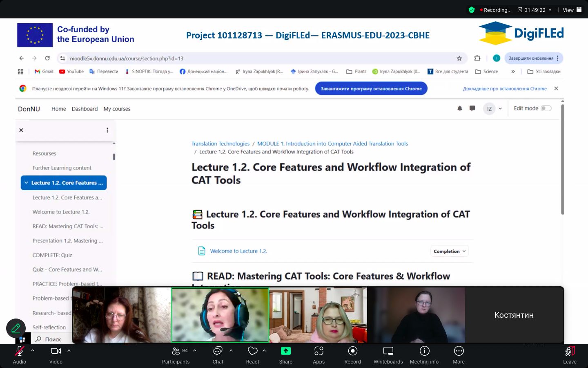Click the Video camera icon

[56, 352]
